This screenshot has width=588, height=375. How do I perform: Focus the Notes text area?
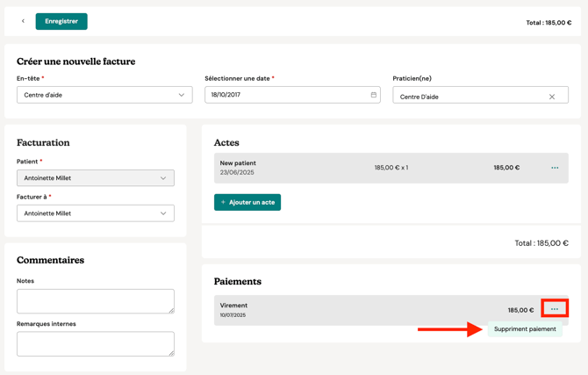click(x=95, y=301)
